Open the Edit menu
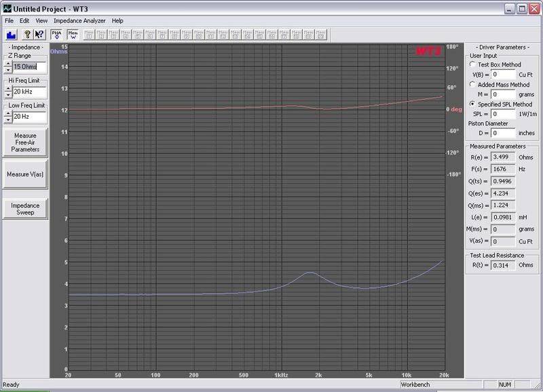Viewport: 543px width, 392px height. [24, 21]
